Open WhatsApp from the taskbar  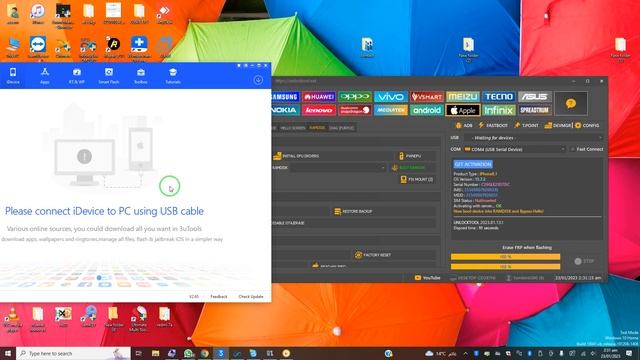pyautogui.click(x=188, y=353)
